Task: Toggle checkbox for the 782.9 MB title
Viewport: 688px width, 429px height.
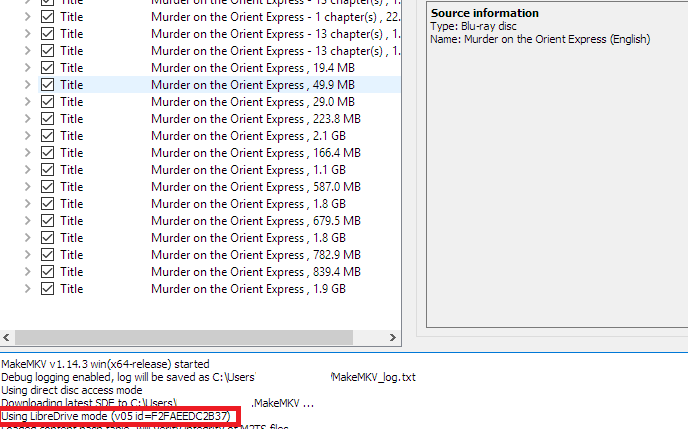Action: 47,255
